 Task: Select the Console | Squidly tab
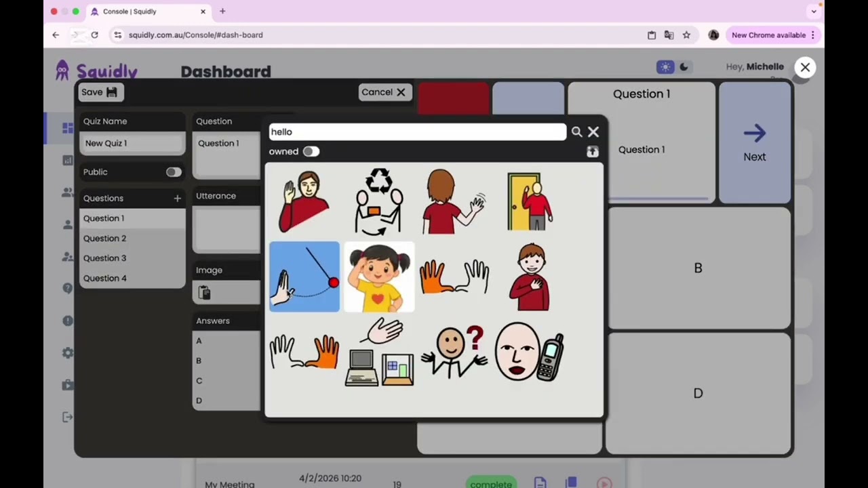(x=149, y=12)
